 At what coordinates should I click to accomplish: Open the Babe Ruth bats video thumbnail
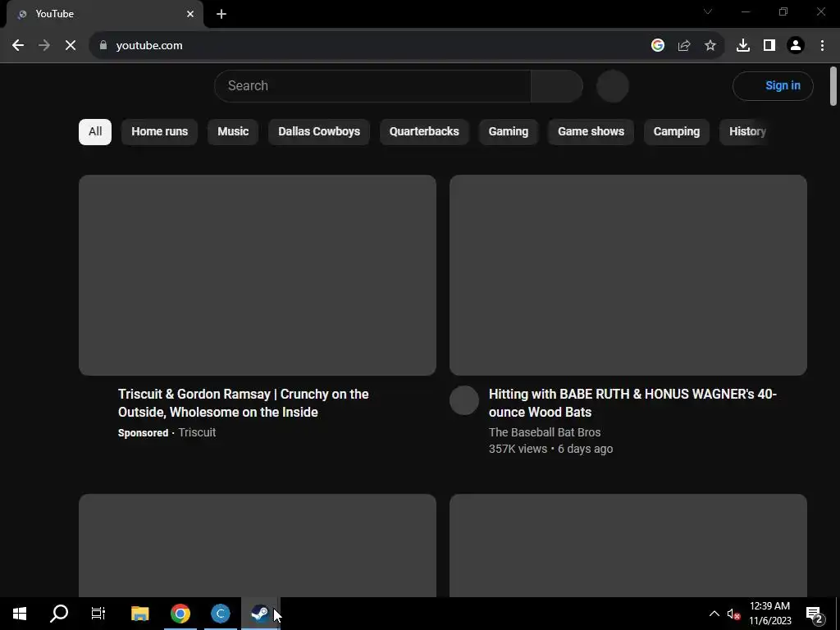[x=628, y=275]
